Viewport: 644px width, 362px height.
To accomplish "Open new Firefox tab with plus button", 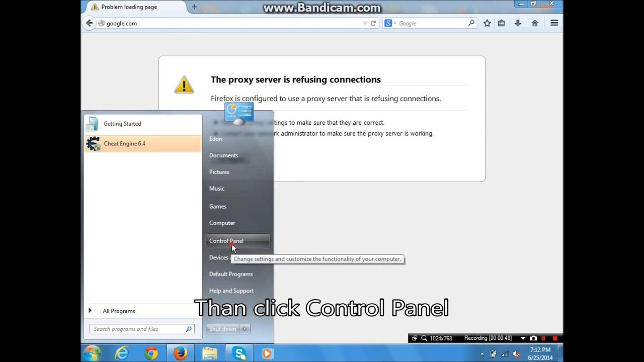I will point(195,7).
